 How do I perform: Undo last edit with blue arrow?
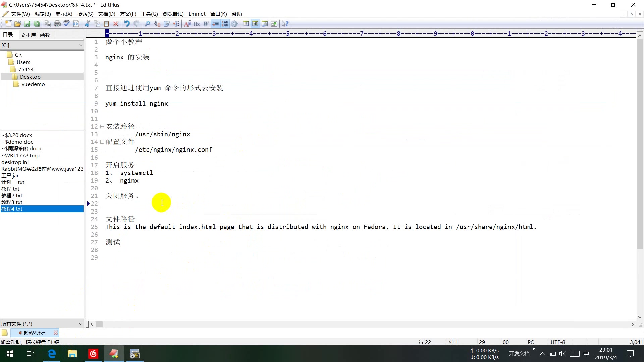127,24
